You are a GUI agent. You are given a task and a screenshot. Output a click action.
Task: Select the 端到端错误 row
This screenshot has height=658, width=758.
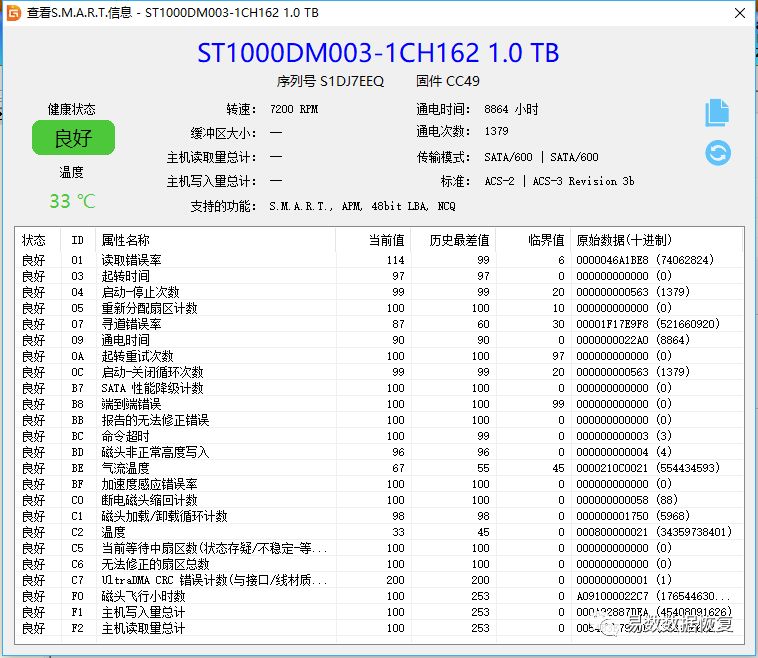pos(379,404)
